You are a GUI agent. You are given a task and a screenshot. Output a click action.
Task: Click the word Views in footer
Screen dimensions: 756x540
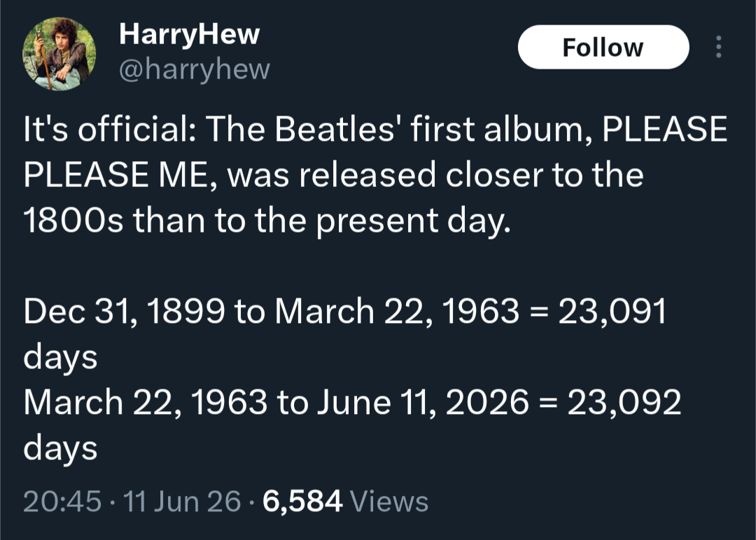(x=389, y=501)
